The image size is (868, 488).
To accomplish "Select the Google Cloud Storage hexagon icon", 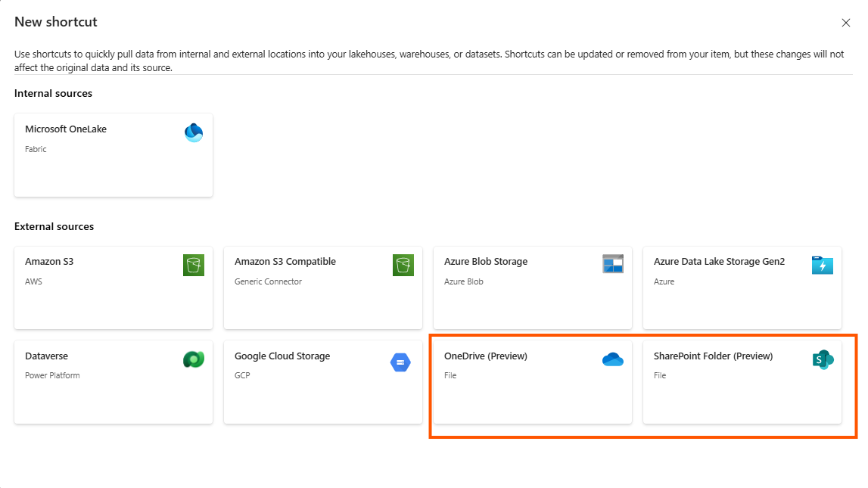I will pyautogui.click(x=401, y=362).
